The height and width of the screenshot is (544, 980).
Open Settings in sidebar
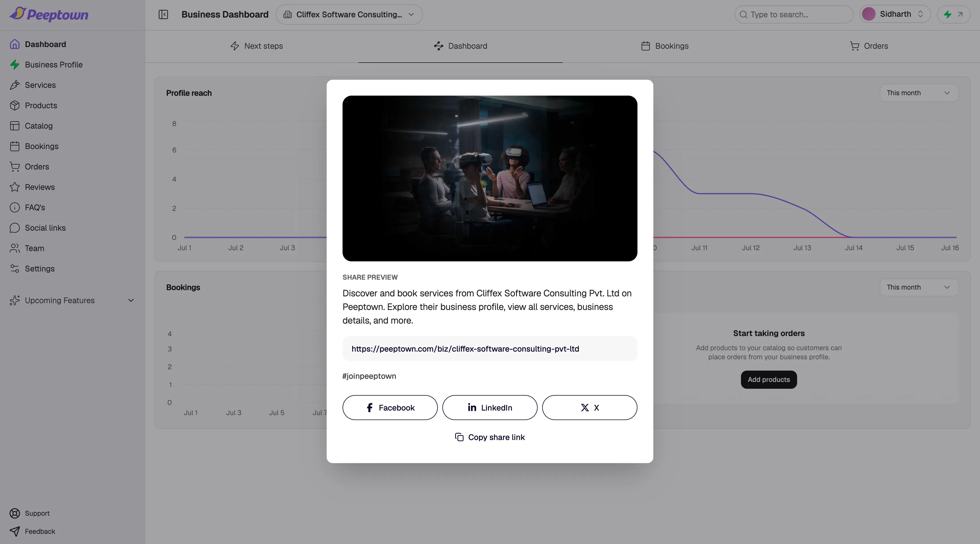point(32,269)
